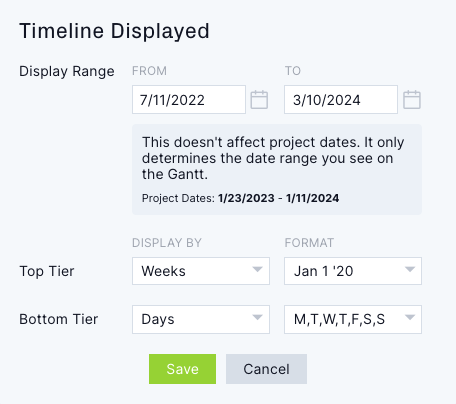Click the FROM date field showing 7/11/2022
The width and height of the screenshot is (456, 404).
[189, 100]
